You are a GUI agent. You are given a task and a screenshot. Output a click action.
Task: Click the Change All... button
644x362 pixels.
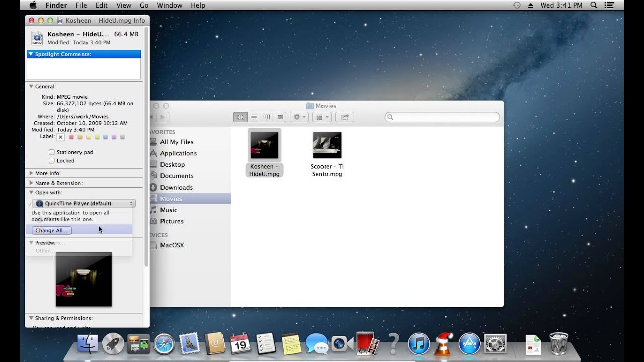click(51, 230)
